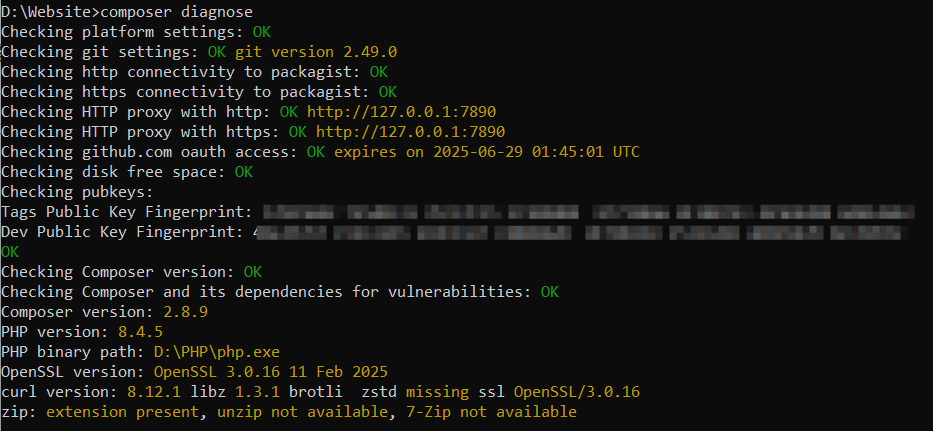Image resolution: width=933 pixels, height=431 pixels.
Task: Click the blurred Tags Public Key Fingerprint
Action: pyautogui.click(x=588, y=212)
